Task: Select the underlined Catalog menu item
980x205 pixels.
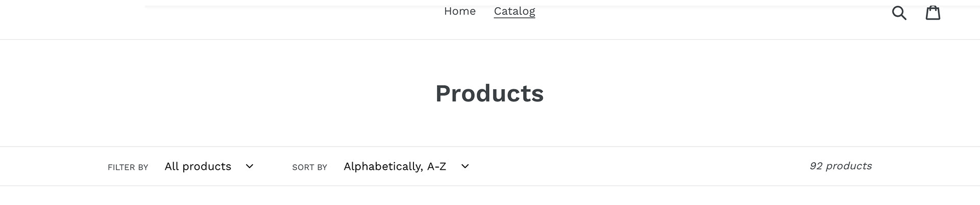Action: (x=514, y=11)
